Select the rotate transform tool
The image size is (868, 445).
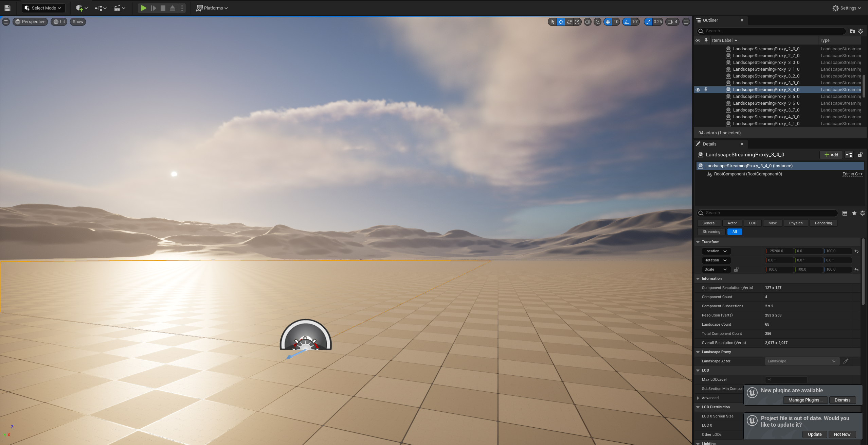coord(569,22)
